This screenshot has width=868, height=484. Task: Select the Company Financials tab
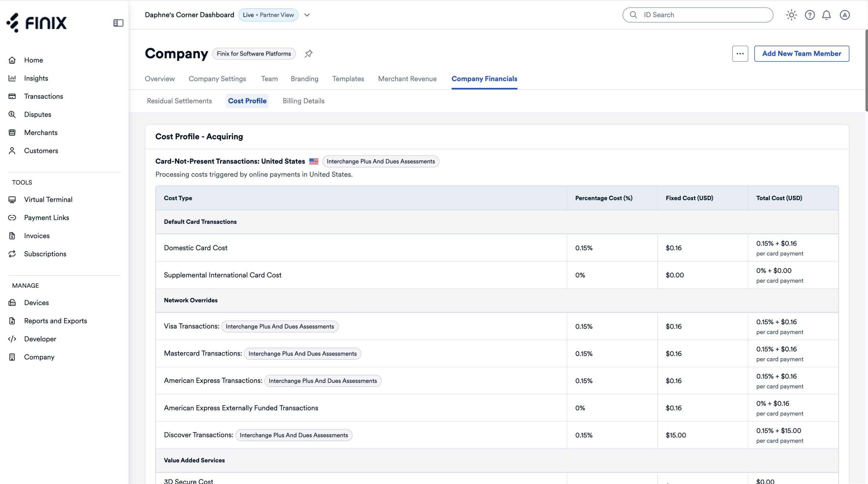point(484,78)
